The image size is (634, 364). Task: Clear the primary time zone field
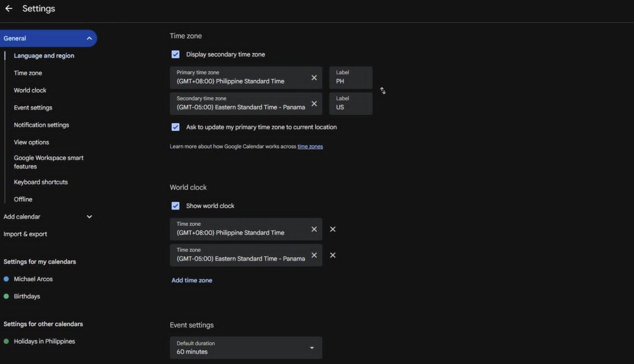[x=314, y=78]
